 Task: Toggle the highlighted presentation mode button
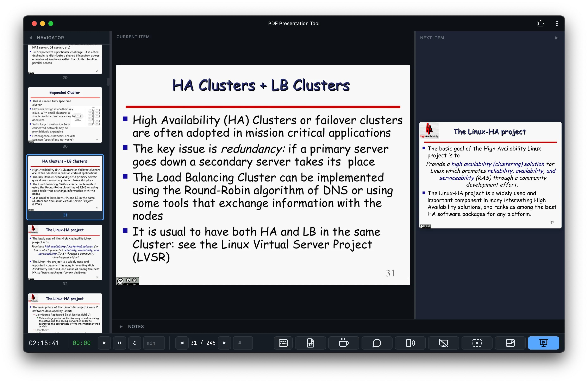[543, 343]
